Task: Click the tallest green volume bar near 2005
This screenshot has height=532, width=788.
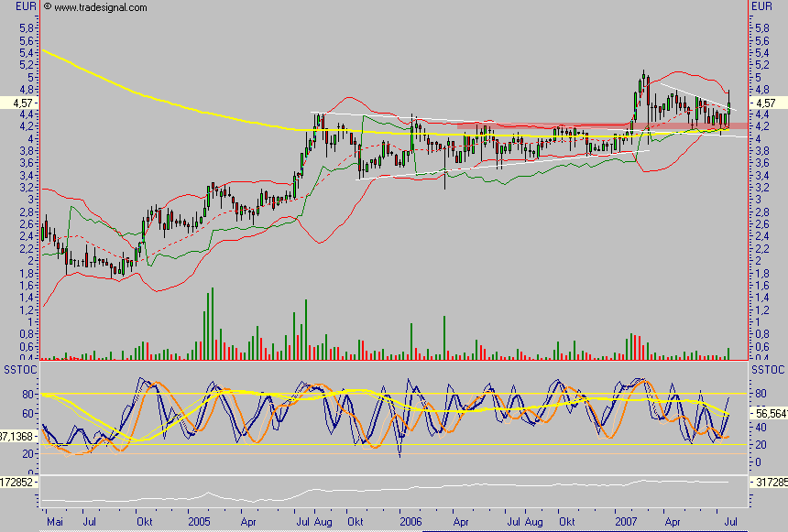Action: point(213,322)
